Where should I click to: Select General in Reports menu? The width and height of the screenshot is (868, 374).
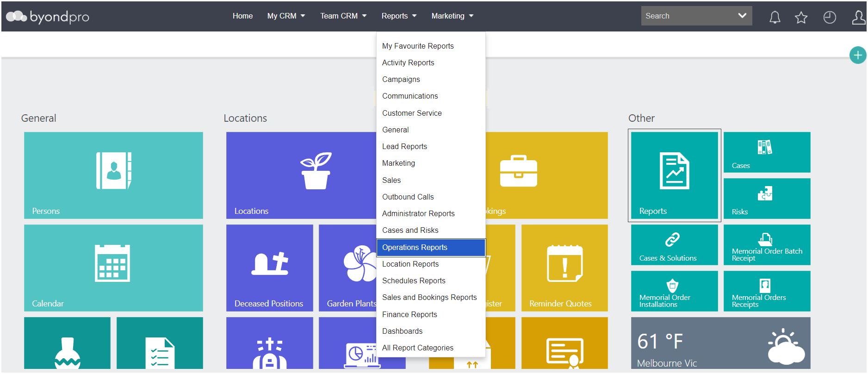click(431, 130)
